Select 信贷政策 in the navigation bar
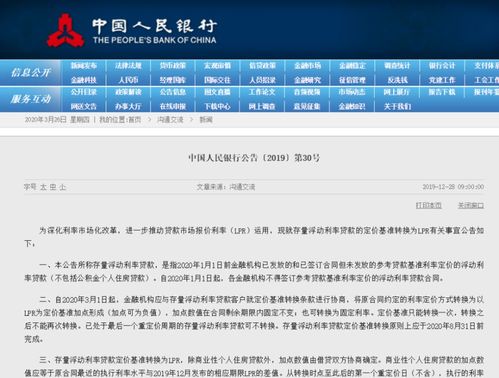 click(262, 66)
